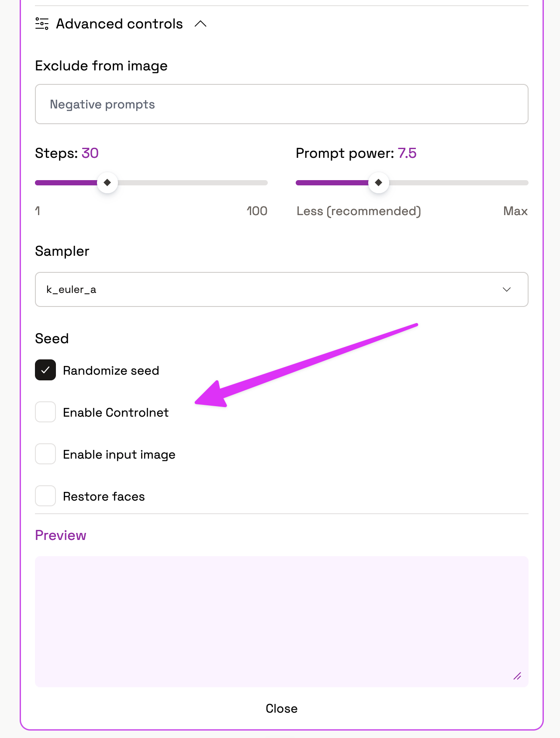Click the Randomize seed label text
Image resolution: width=560 pixels, height=738 pixels.
click(x=111, y=370)
